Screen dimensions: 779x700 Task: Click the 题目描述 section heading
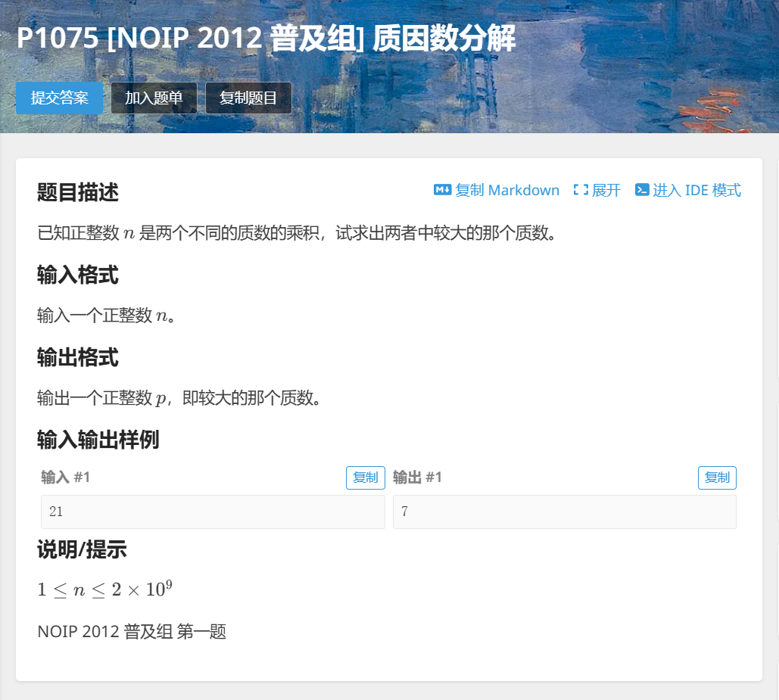tap(76, 193)
